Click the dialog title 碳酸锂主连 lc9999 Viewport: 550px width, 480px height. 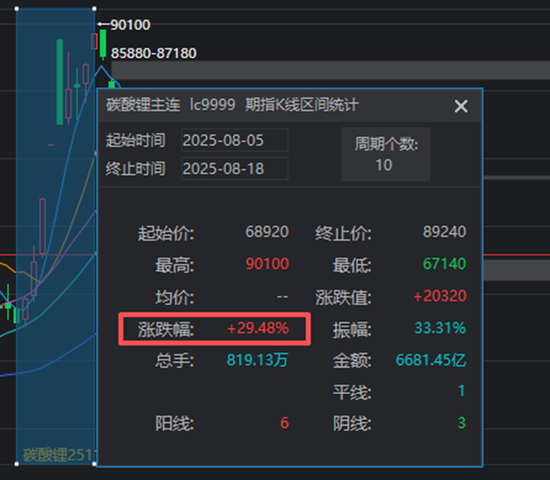click(x=171, y=105)
